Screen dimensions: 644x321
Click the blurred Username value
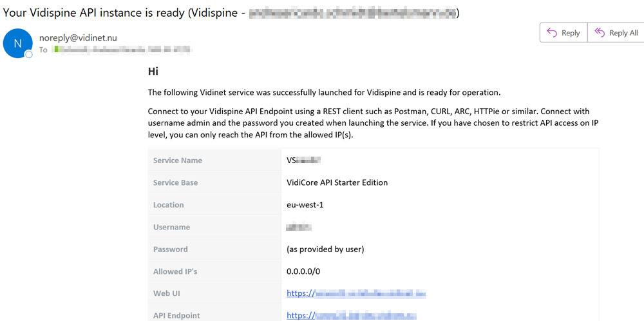coord(299,227)
